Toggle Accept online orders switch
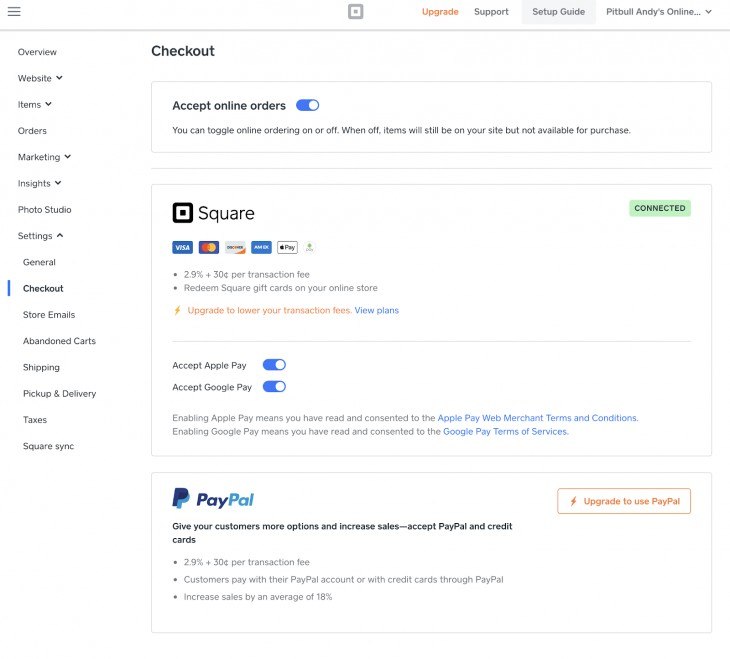 307,105
